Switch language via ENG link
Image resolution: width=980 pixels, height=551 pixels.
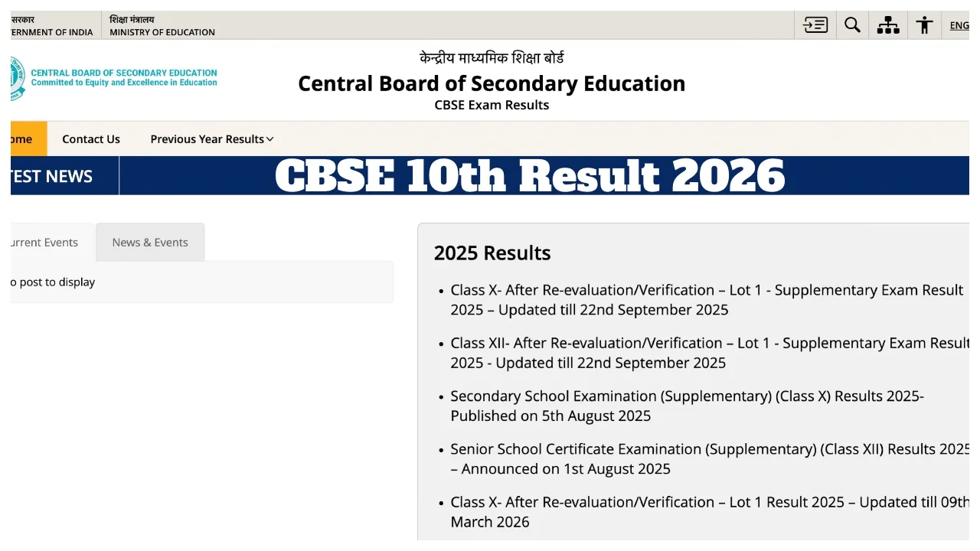(959, 25)
